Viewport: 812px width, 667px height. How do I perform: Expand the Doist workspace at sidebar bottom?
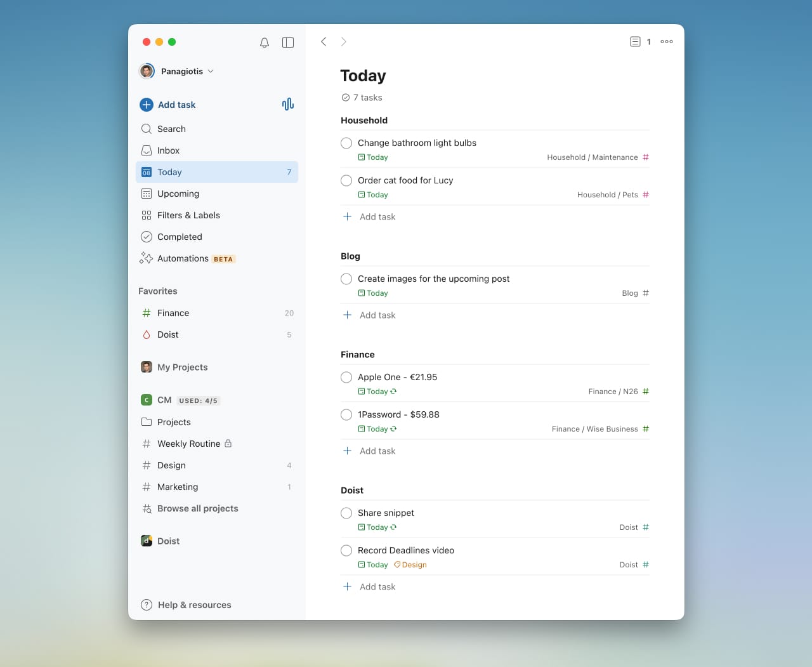tap(168, 541)
